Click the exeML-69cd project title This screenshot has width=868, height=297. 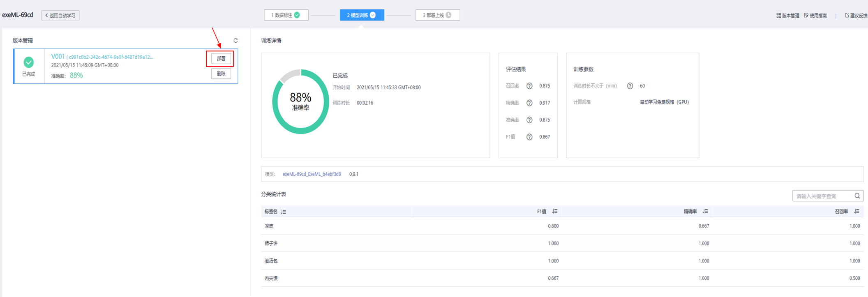coord(18,15)
